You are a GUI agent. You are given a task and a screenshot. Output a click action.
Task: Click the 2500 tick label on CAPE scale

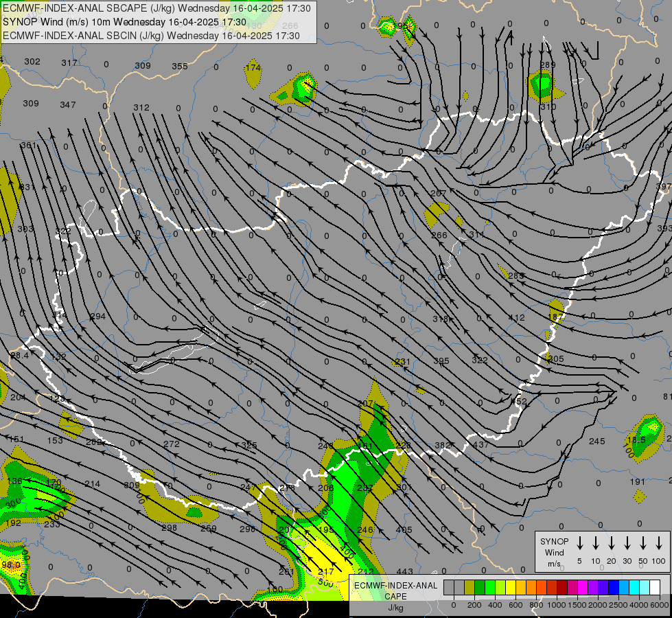point(618,605)
